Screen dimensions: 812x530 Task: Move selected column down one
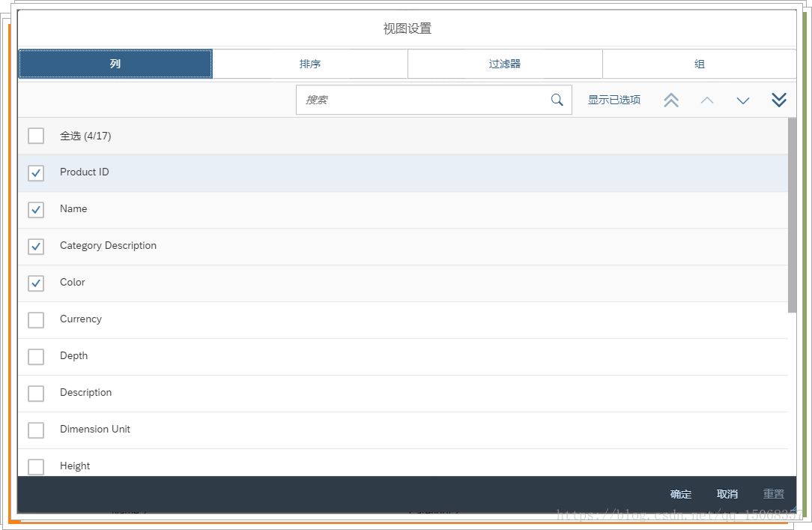tap(743, 100)
